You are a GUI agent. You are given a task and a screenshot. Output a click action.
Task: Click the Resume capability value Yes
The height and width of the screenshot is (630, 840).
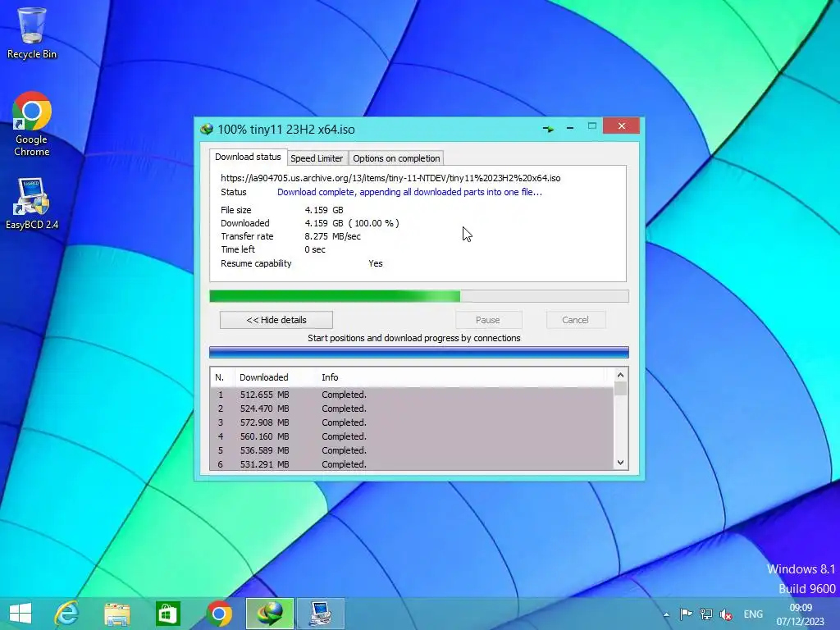pyautogui.click(x=376, y=263)
